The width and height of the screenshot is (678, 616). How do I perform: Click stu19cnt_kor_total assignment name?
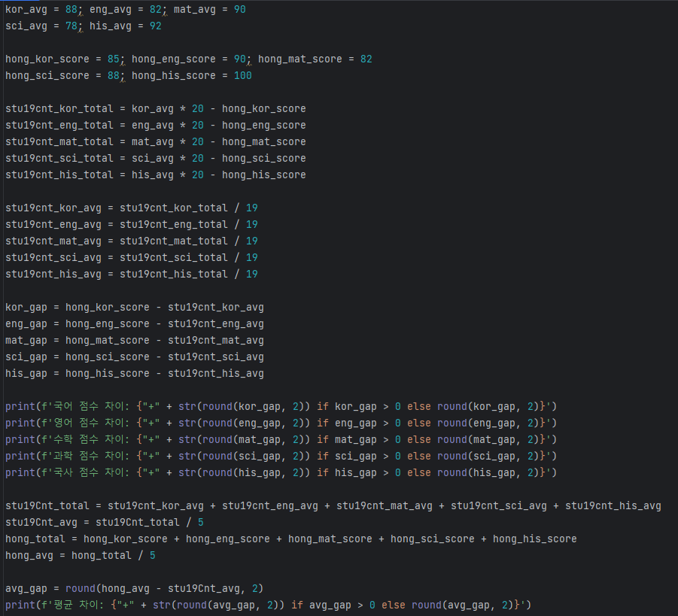coord(59,109)
